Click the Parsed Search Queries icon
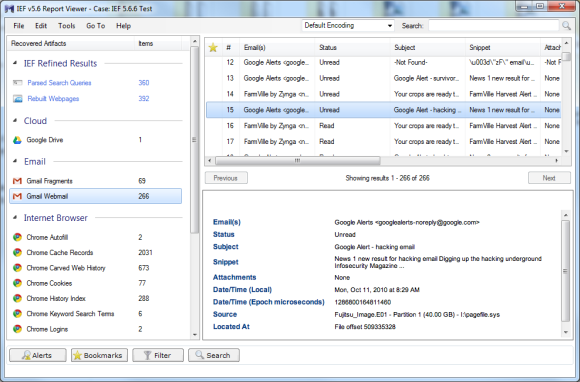Screen dimensions: 580x382 click(x=17, y=82)
